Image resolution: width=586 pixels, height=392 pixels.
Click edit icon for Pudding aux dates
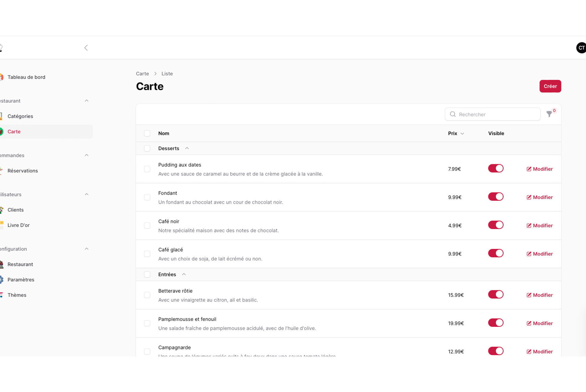(x=529, y=169)
